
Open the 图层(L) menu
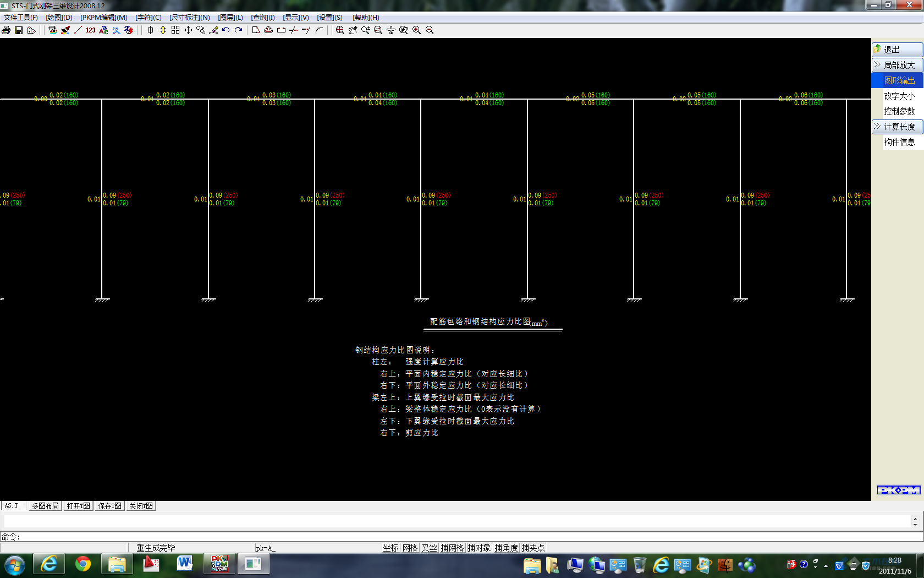pyautogui.click(x=230, y=18)
